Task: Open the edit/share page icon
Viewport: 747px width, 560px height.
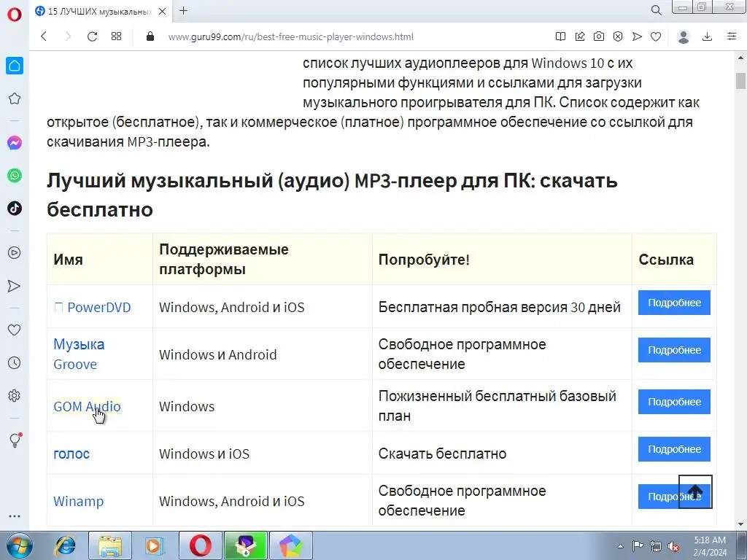Action: coord(580,36)
